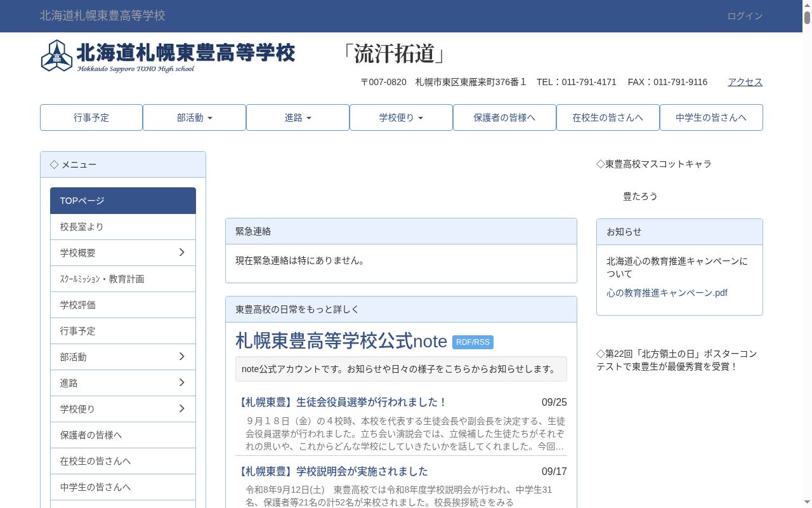Open 学校評価 in the side menu
Viewport: 812px width, 508px height.
(x=123, y=305)
